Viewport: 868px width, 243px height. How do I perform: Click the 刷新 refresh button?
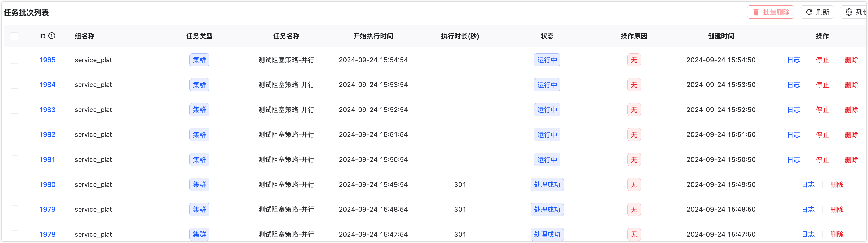click(x=817, y=12)
